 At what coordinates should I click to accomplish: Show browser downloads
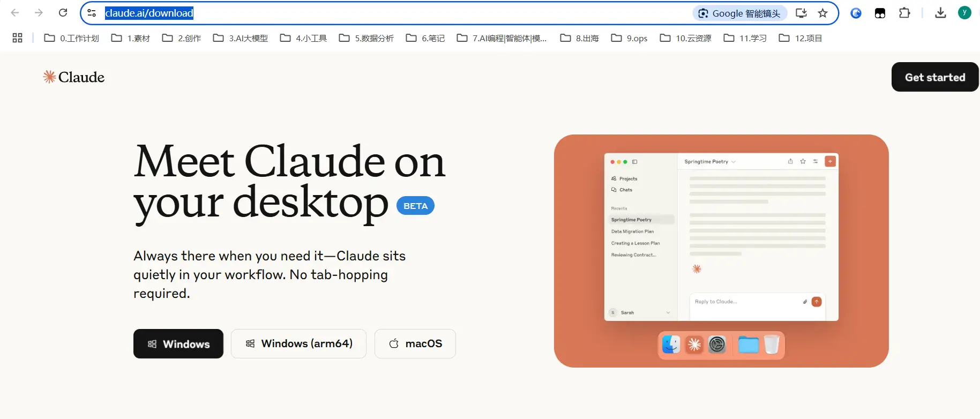pos(940,13)
